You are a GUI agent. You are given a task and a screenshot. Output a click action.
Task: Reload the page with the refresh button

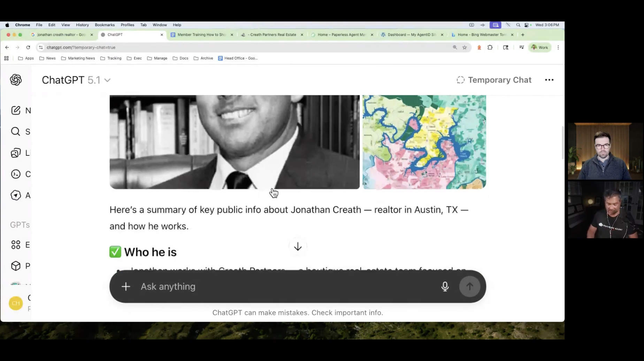tap(28, 47)
